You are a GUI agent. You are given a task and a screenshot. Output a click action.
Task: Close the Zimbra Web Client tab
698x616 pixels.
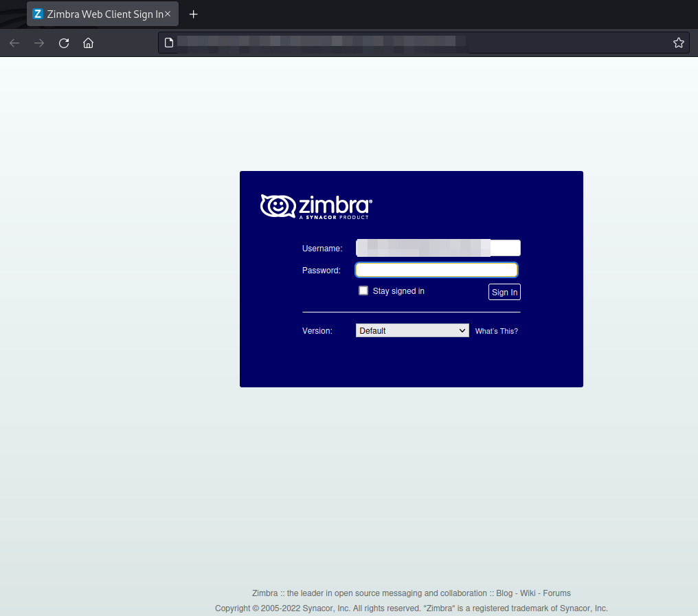168,14
